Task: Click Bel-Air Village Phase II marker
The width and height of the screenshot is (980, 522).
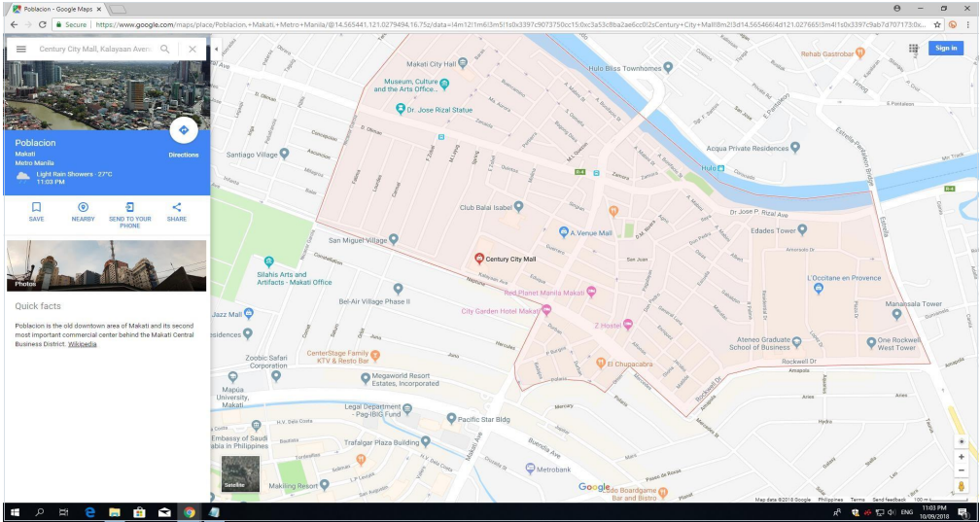Action: pos(398,289)
